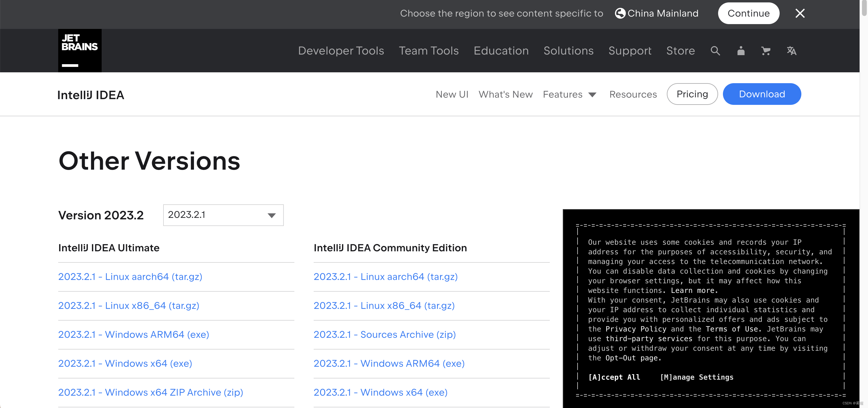Image resolution: width=868 pixels, height=408 pixels.
Task: Click the language/translation icon
Action: tap(792, 50)
